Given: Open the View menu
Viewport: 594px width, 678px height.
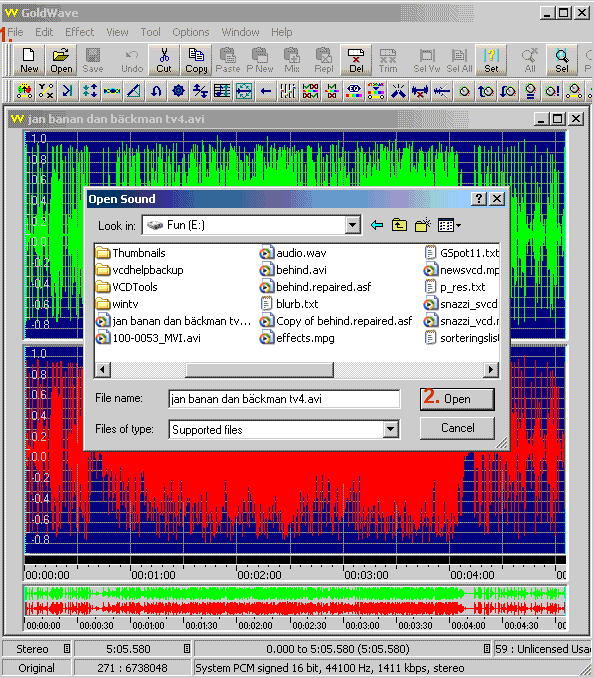Looking at the screenshot, I should [117, 32].
